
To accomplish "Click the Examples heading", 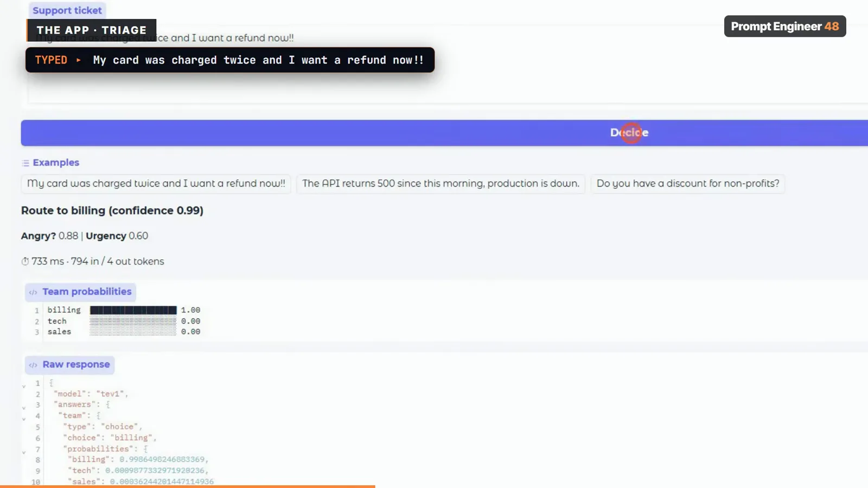I will 56,163.
